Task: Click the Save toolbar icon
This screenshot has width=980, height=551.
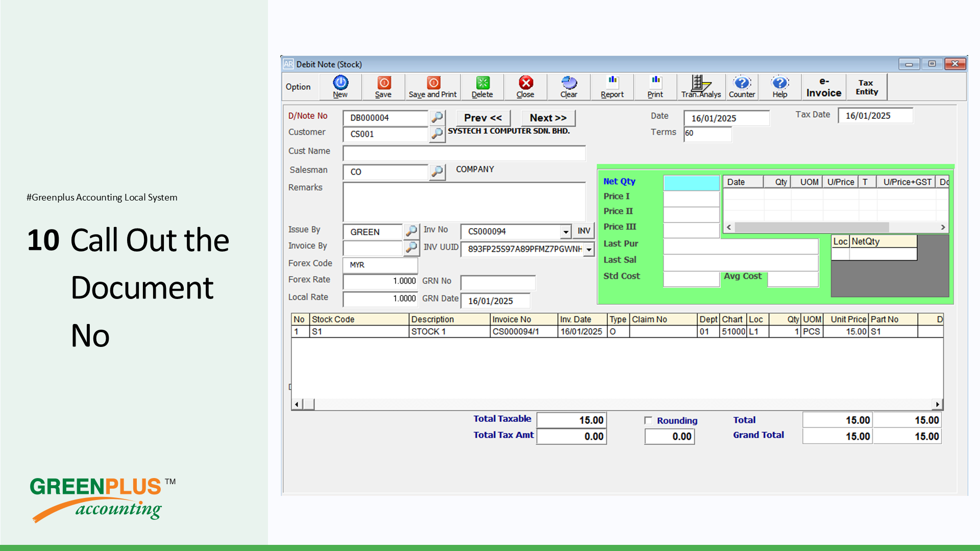Action: click(x=383, y=87)
